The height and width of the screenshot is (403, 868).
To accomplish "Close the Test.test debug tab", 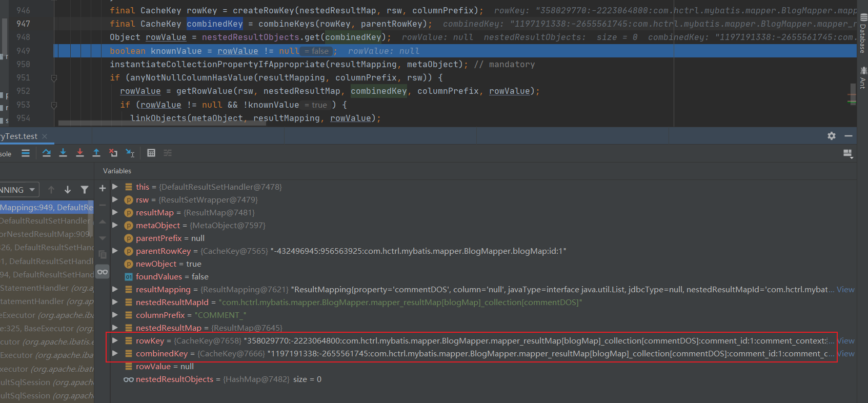I will [45, 136].
